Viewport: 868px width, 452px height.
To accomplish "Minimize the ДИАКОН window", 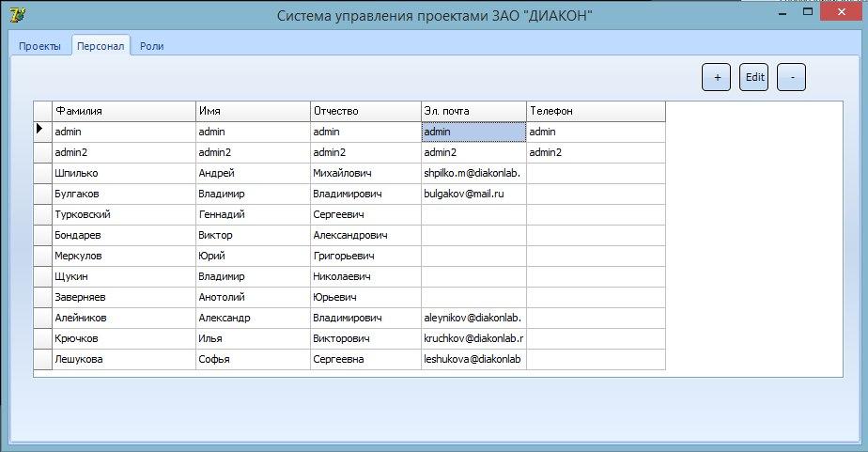I will [783, 12].
